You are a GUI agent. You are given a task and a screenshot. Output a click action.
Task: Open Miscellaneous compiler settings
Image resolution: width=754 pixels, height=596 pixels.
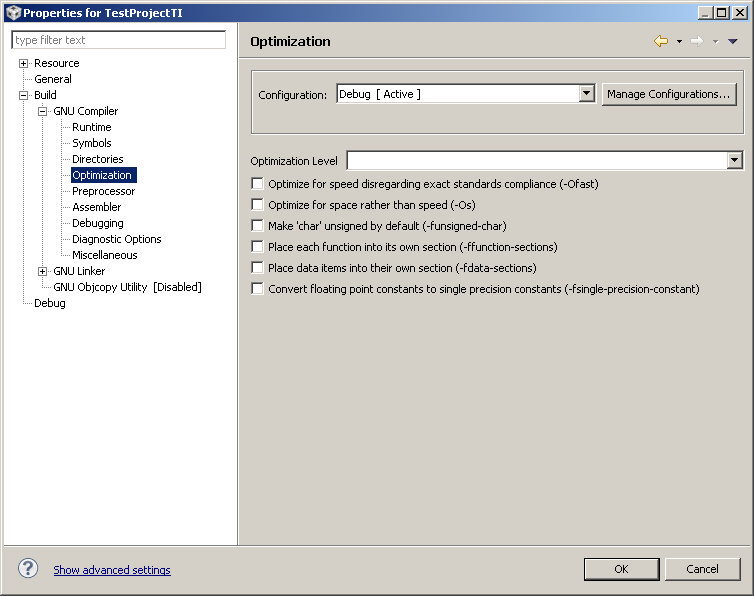tap(105, 255)
